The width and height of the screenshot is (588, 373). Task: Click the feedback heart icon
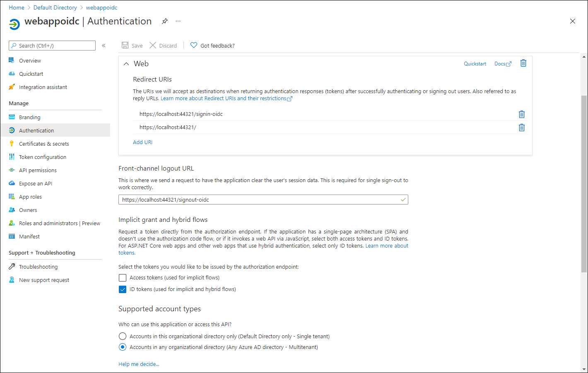[x=194, y=45]
